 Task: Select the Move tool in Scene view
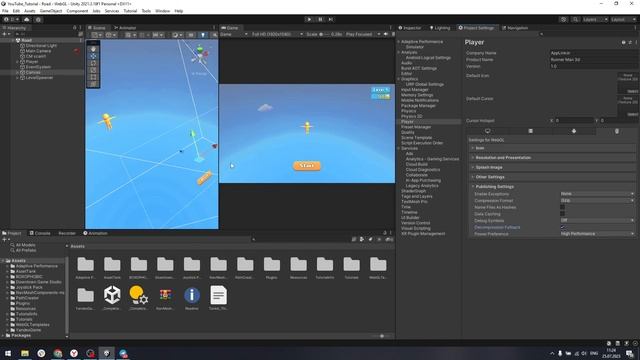[x=93, y=56]
